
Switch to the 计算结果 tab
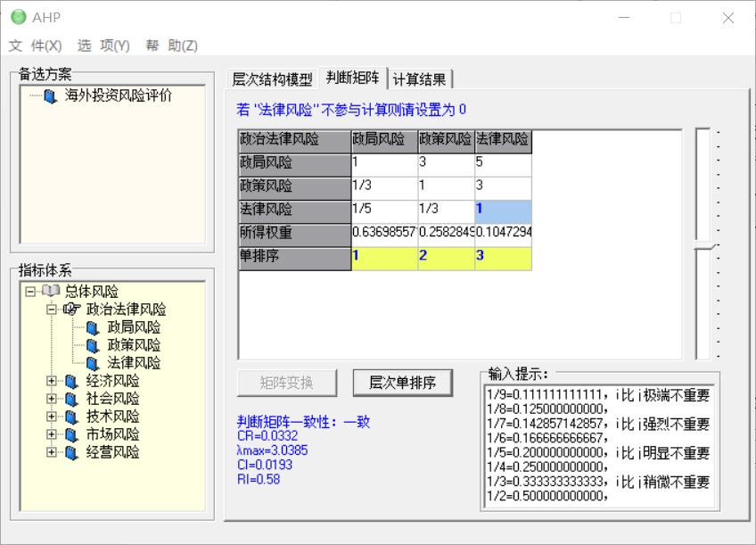pyautogui.click(x=420, y=79)
